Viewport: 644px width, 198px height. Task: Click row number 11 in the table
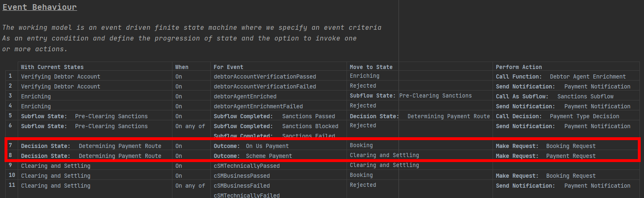point(12,185)
